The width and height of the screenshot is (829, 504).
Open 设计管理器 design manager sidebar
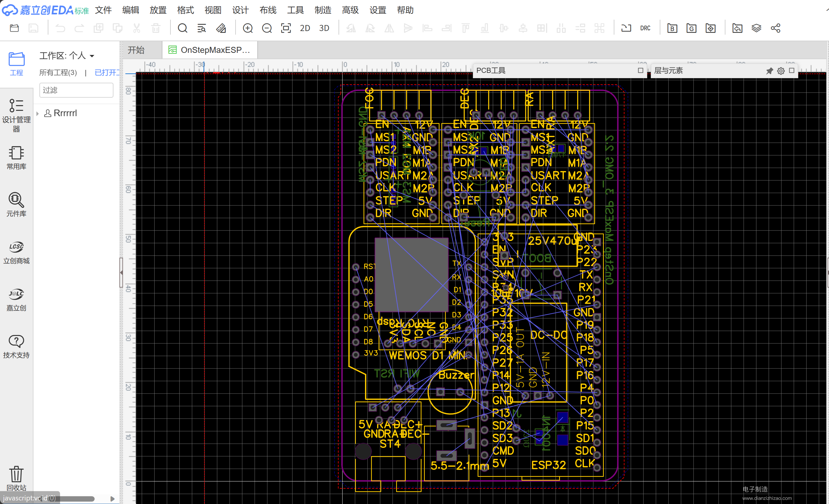(16, 115)
